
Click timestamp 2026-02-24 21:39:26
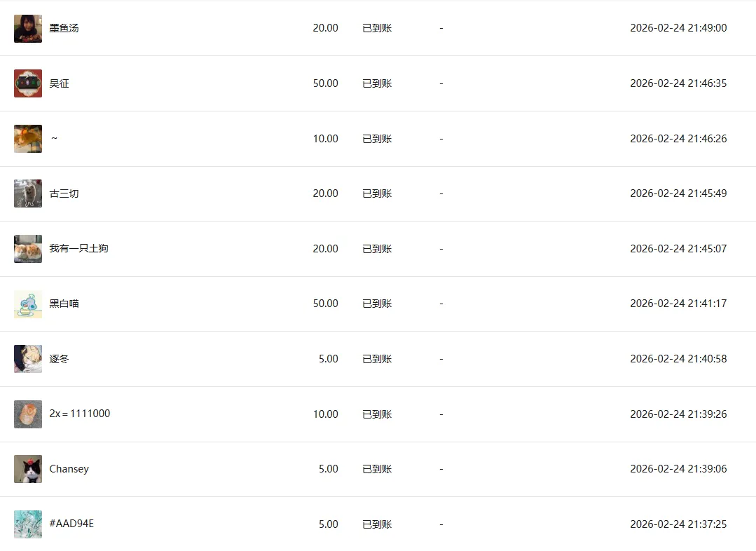coord(678,414)
